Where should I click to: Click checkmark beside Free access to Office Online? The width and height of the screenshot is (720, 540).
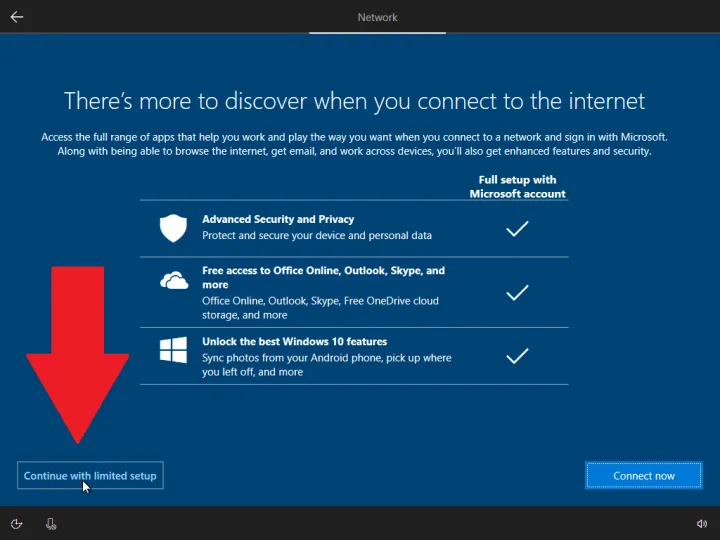coord(517,293)
